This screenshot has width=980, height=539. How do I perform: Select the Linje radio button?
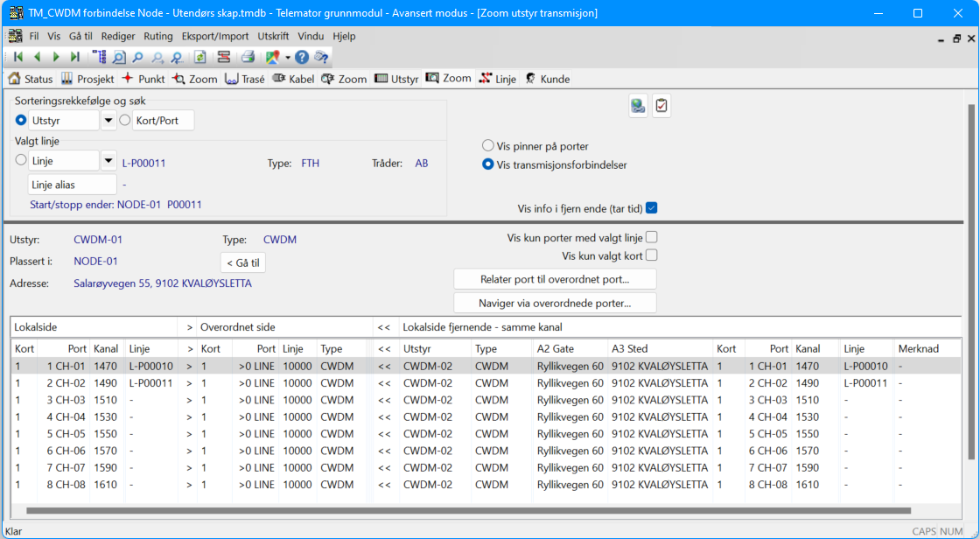(21, 160)
